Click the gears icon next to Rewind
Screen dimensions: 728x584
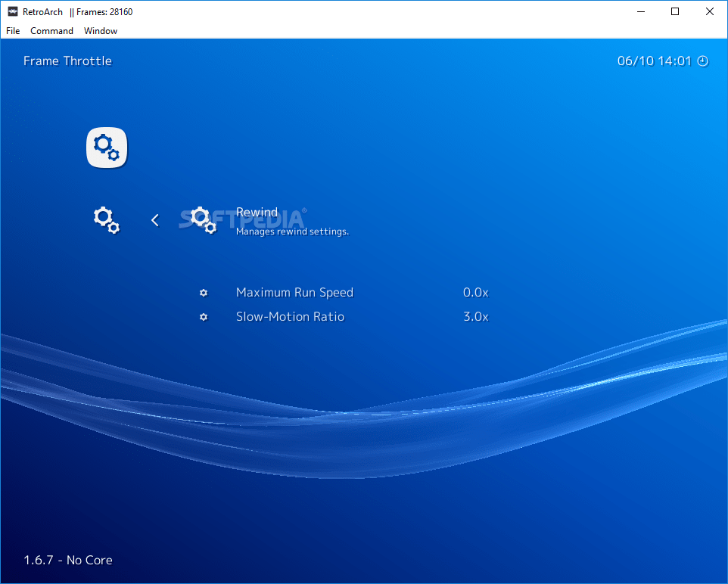coord(204,220)
